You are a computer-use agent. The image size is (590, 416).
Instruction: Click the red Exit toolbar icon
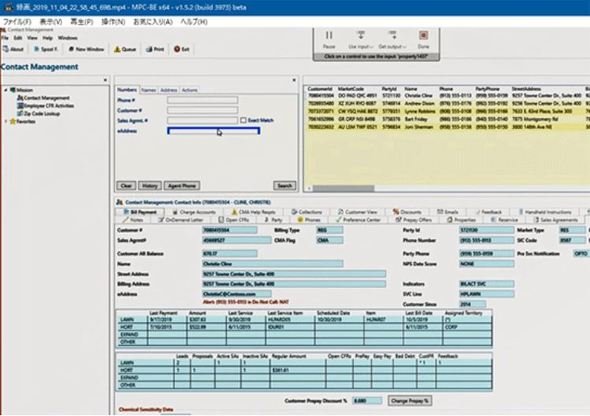pyautogui.click(x=177, y=49)
